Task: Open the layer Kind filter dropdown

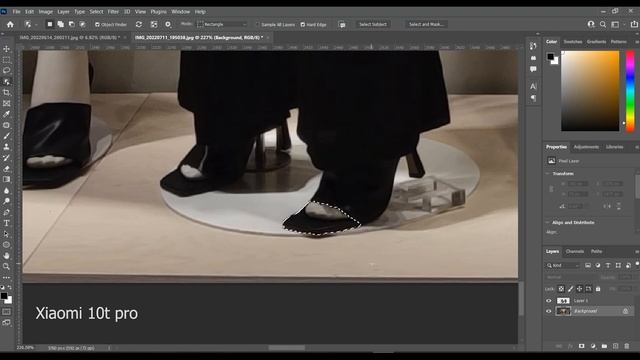Action: click(x=564, y=265)
